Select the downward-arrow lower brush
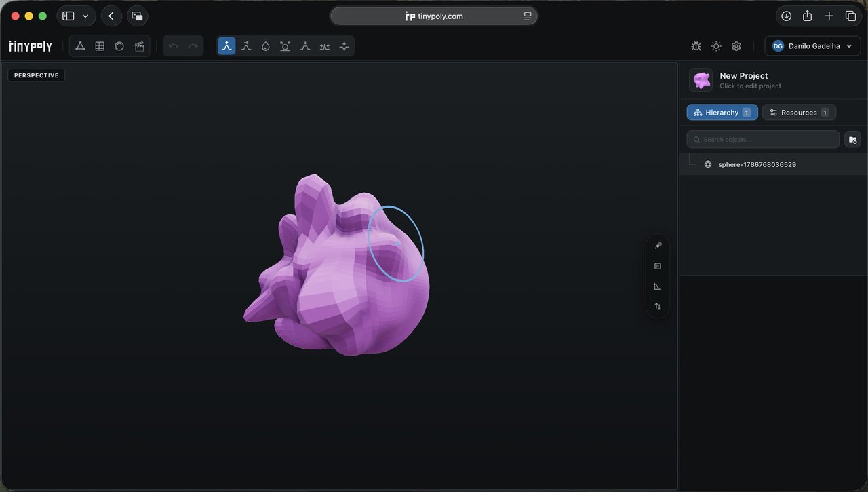The height and width of the screenshot is (492, 868). (344, 46)
